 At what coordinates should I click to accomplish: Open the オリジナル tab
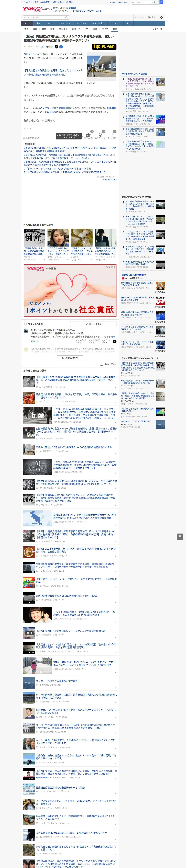click(81, 24)
